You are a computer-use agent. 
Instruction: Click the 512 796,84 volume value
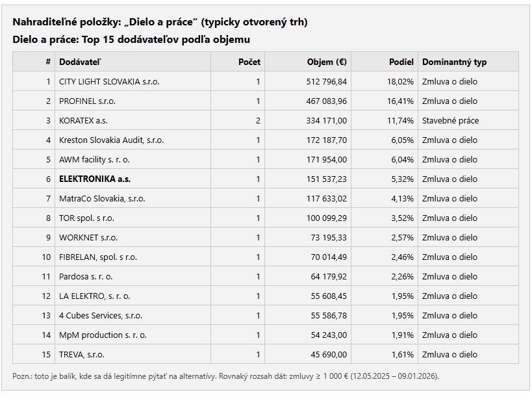coord(327,82)
